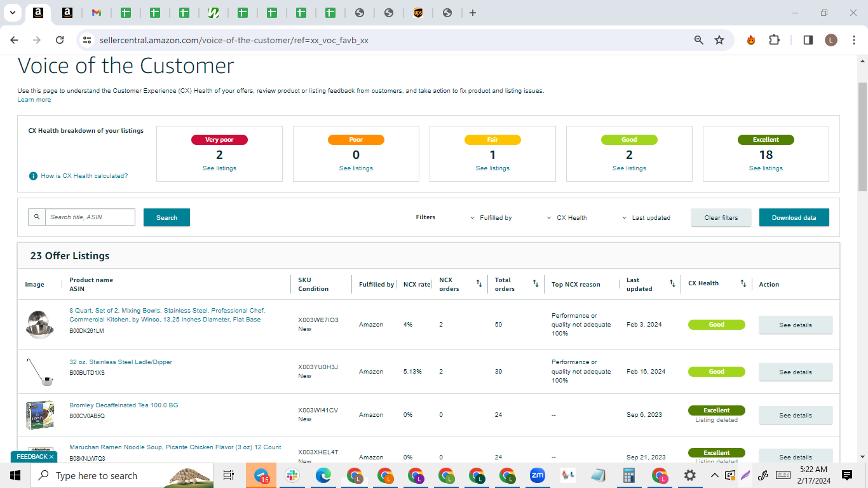Viewport: 868px width, 488px height.
Task: Click the taskbar search box
Action: click(123, 475)
